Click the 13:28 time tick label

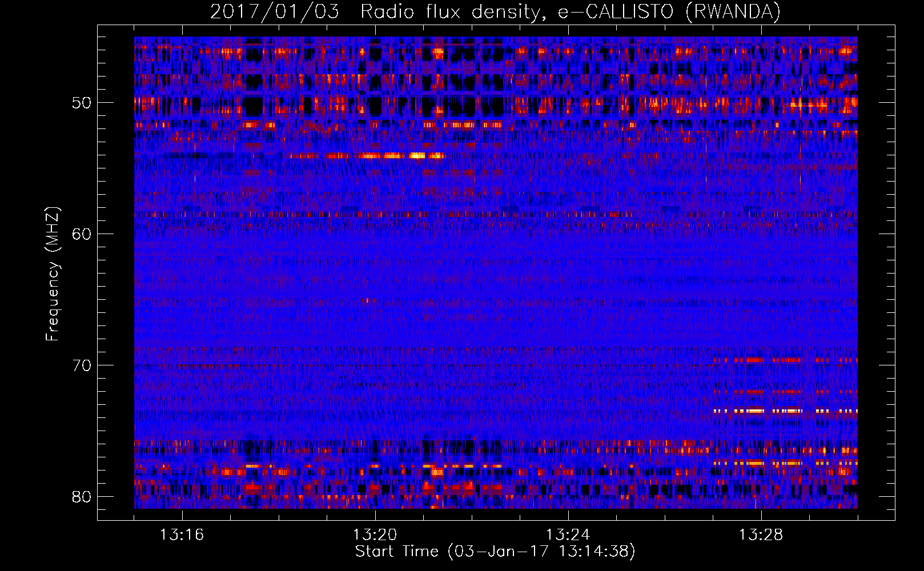[761, 535]
